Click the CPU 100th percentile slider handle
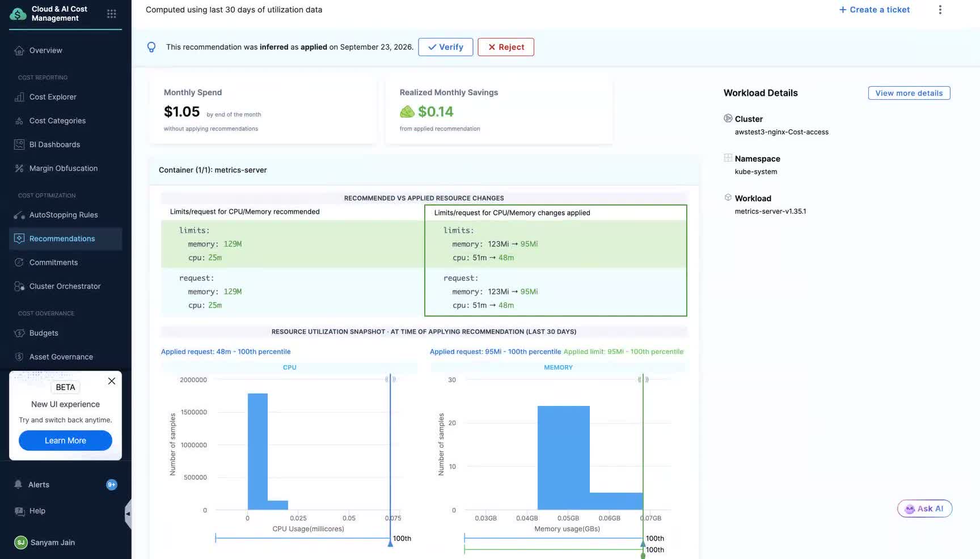 click(390, 543)
